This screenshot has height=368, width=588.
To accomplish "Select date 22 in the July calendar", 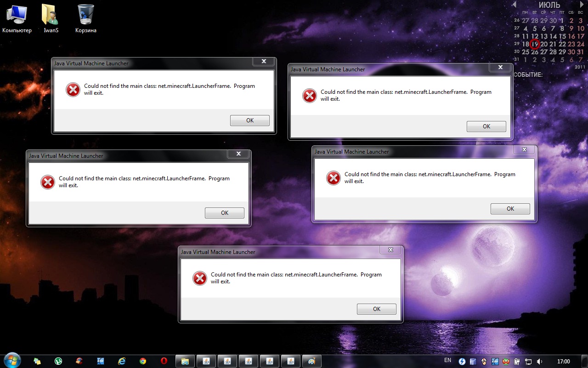I will [x=562, y=44].
